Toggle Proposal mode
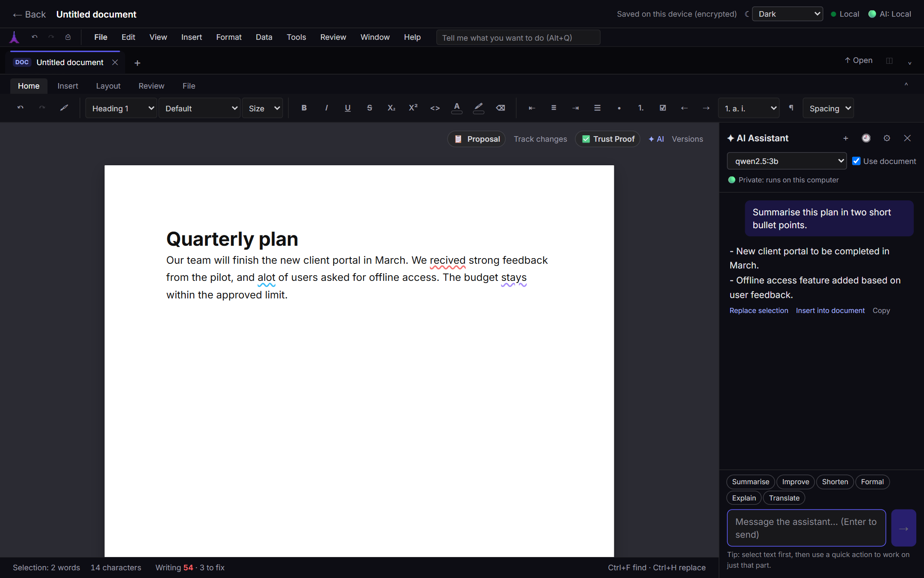 [477, 139]
